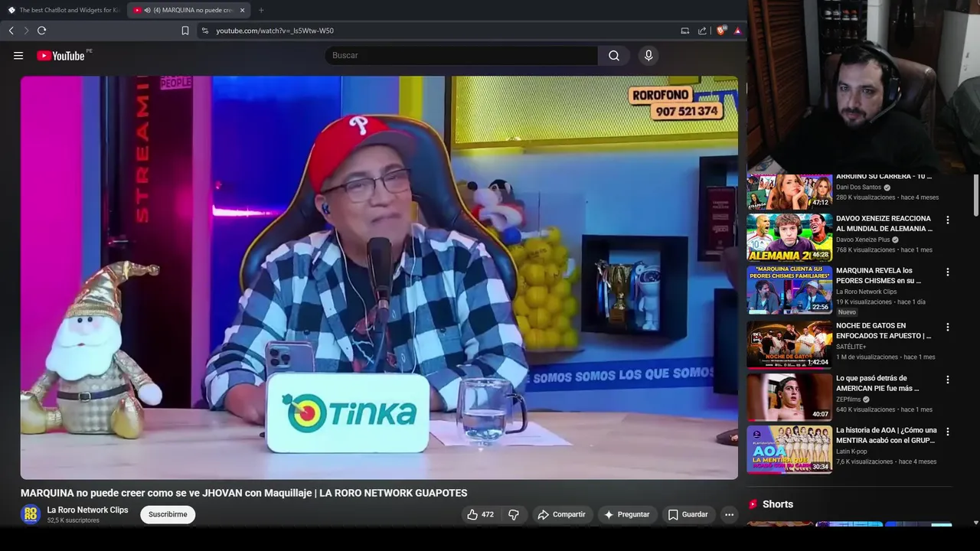Open picture-in-picture icon in address bar
980x551 pixels.
coord(684,31)
